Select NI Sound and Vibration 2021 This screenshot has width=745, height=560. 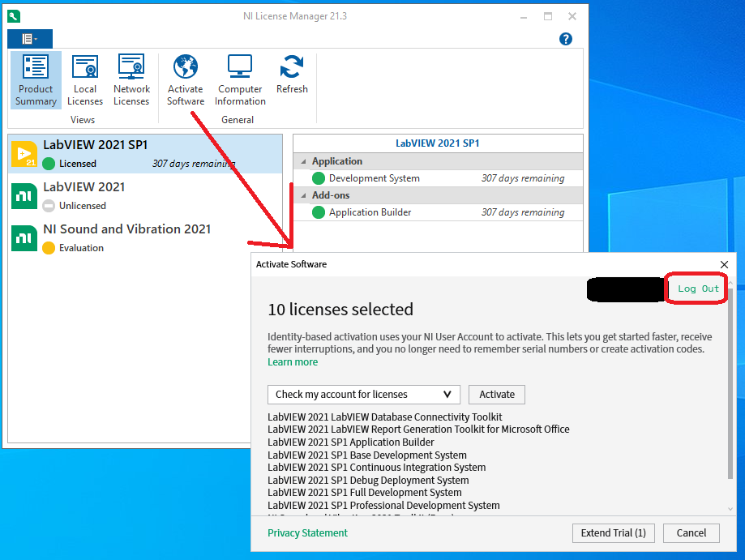tap(145, 238)
